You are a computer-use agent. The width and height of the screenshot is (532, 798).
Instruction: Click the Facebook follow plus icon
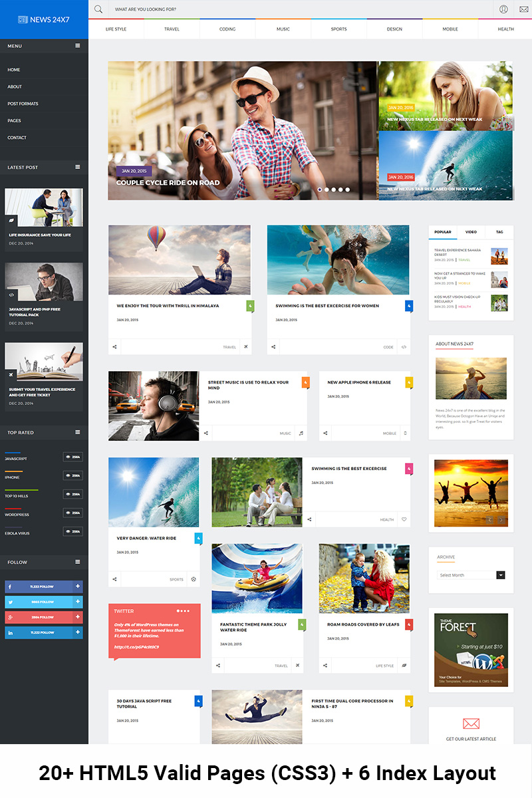click(78, 587)
